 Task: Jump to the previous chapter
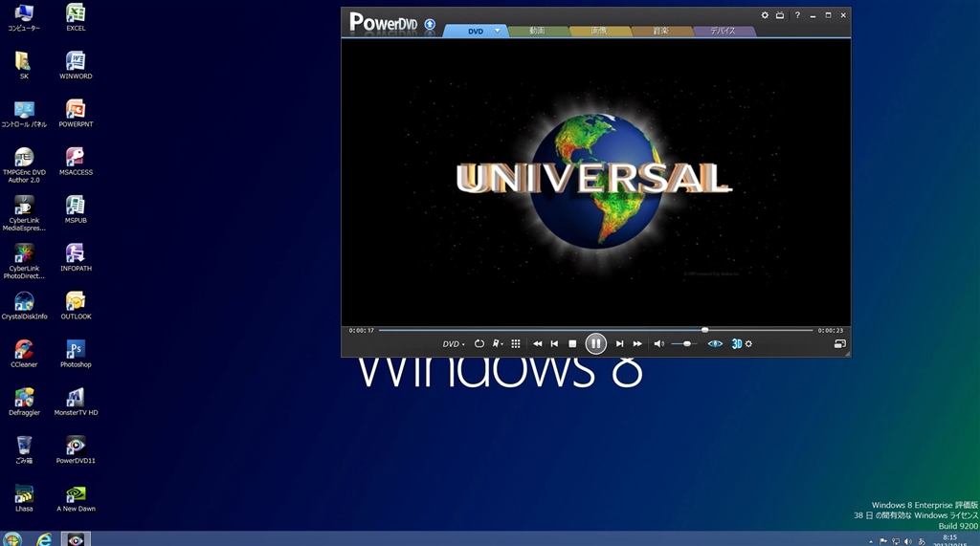click(554, 343)
